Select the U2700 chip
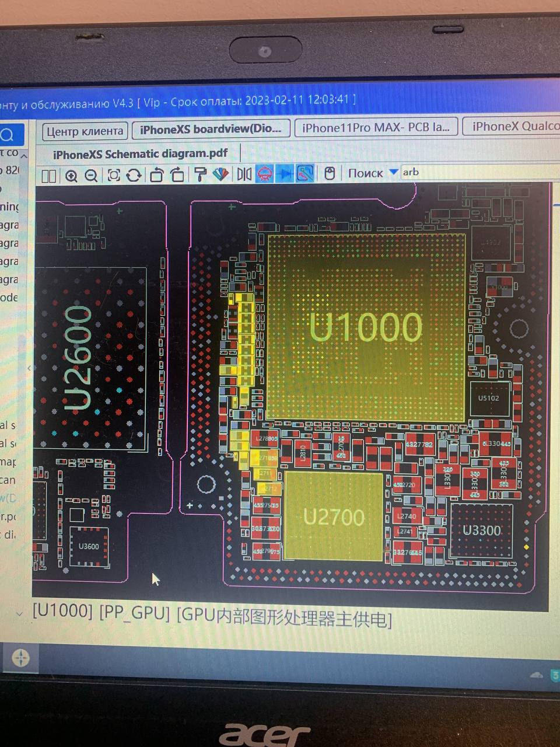The image size is (560, 747). pyautogui.click(x=334, y=517)
